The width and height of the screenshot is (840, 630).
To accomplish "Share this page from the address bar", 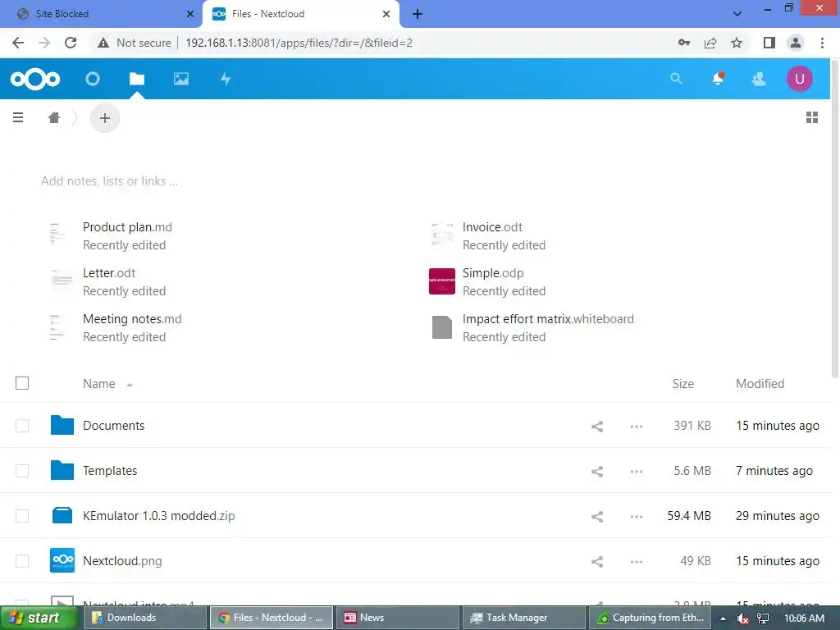I will click(710, 43).
